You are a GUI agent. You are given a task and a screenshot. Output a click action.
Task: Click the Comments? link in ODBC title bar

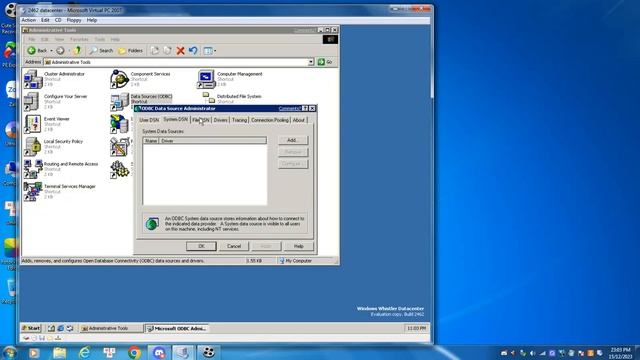289,109
